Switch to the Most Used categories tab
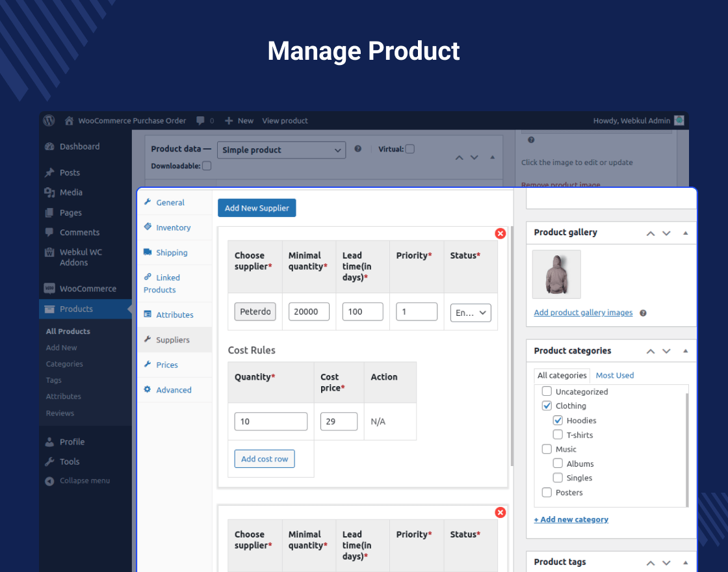This screenshot has width=728, height=572. click(x=614, y=375)
